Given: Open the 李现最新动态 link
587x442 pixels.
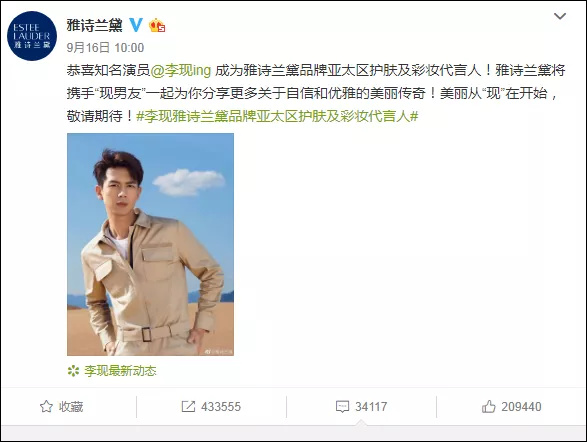Looking at the screenshot, I should click(120, 371).
